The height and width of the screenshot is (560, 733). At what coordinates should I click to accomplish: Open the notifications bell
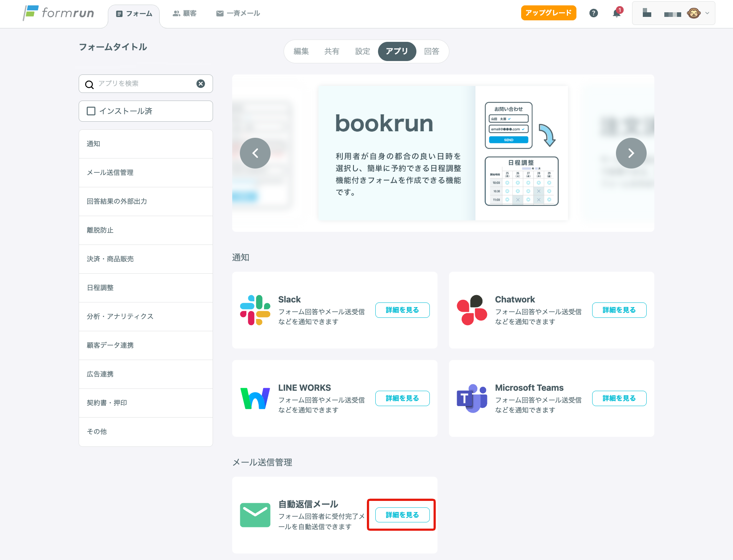coord(617,13)
